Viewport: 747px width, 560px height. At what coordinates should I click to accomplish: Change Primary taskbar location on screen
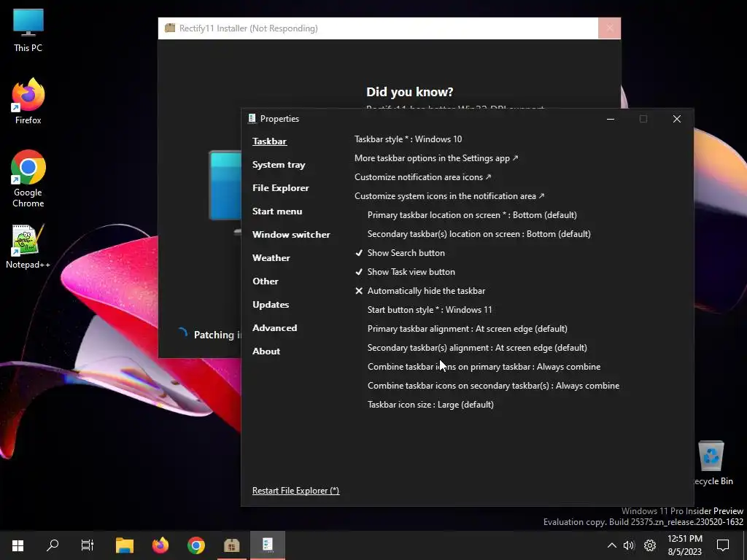[472, 215]
